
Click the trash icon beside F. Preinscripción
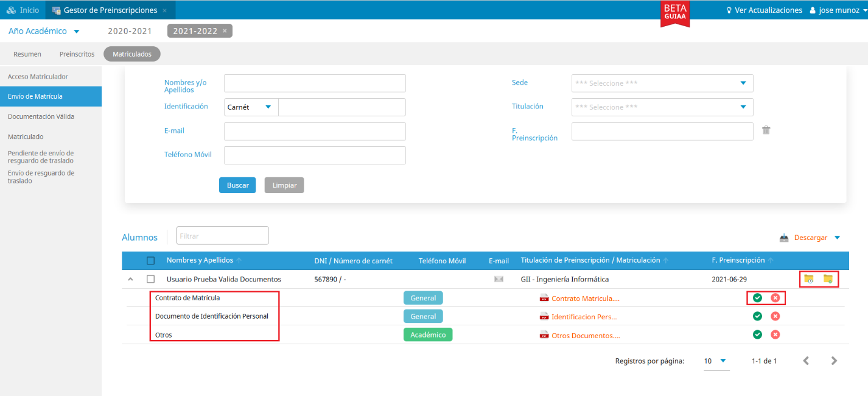[x=766, y=130]
